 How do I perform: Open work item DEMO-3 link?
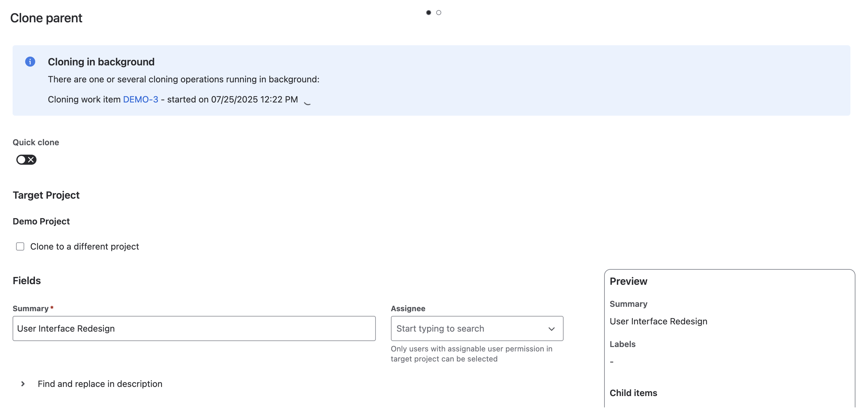pos(141,99)
